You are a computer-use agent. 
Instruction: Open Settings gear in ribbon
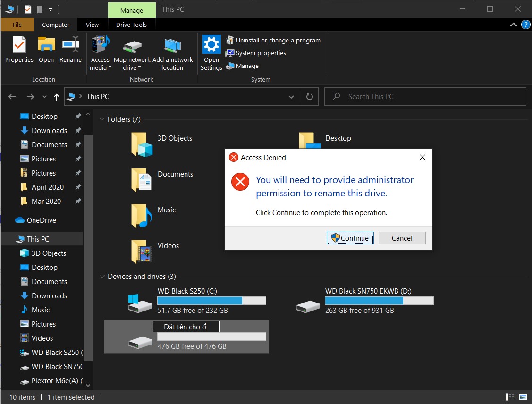pos(211,53)
